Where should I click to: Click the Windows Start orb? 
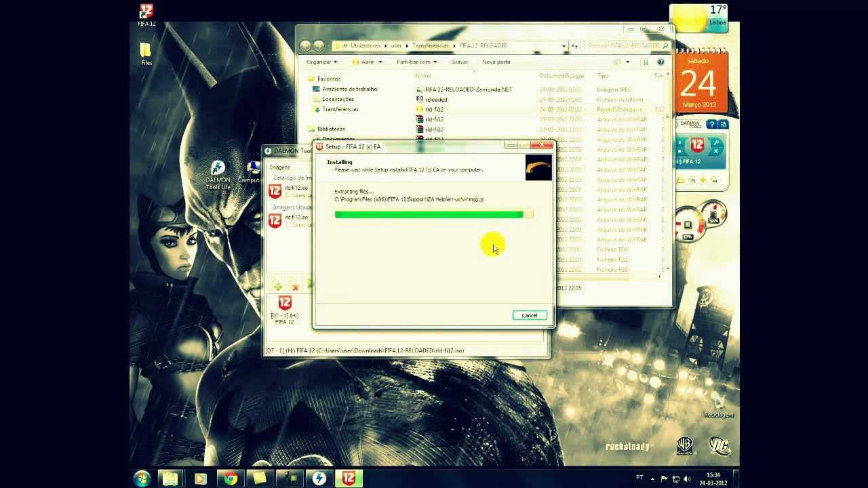(x=142, y=479)
